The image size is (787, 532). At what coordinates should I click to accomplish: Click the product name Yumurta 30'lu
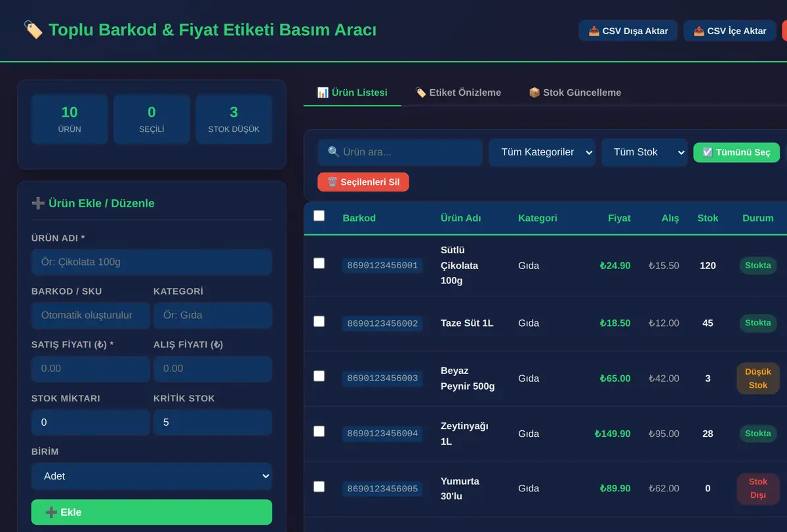click(460, 489)
